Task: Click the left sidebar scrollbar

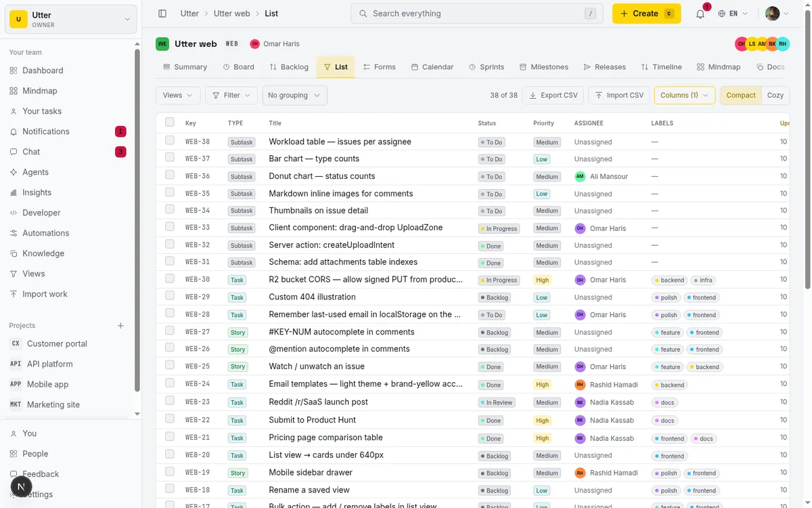Action: pos(137,220)
